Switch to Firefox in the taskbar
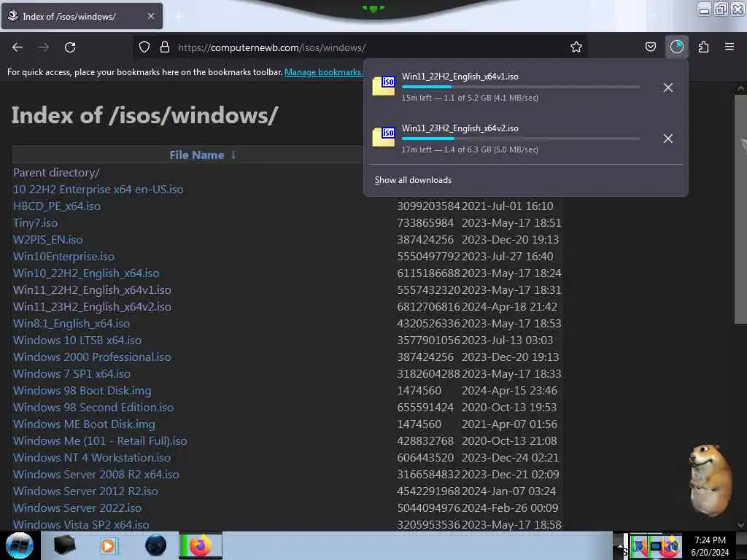 point(201,545)
